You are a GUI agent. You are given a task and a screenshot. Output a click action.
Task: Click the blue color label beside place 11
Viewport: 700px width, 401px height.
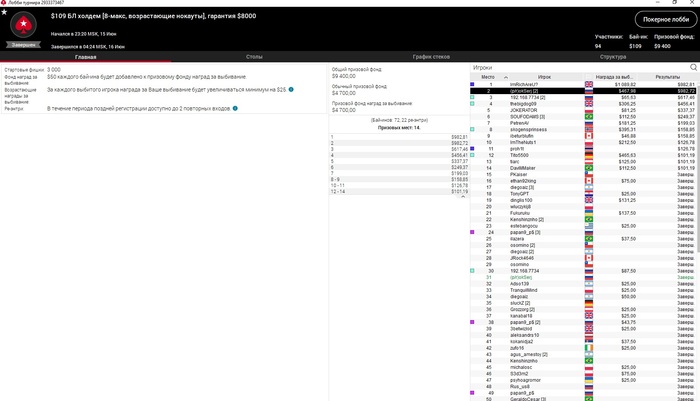[472, 149]
